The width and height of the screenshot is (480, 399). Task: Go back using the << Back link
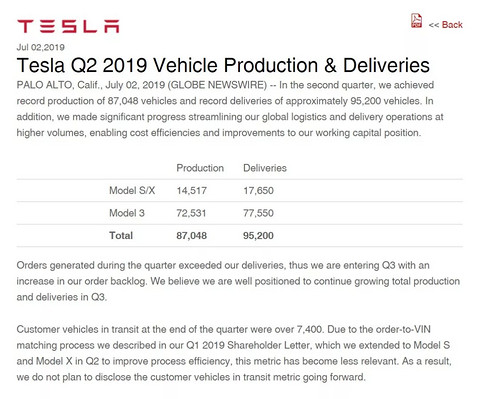click(446, 25)
